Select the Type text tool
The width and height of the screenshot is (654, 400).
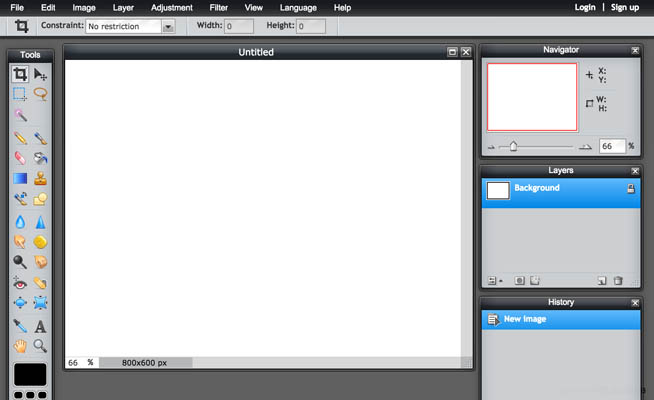tap(41, 326)
